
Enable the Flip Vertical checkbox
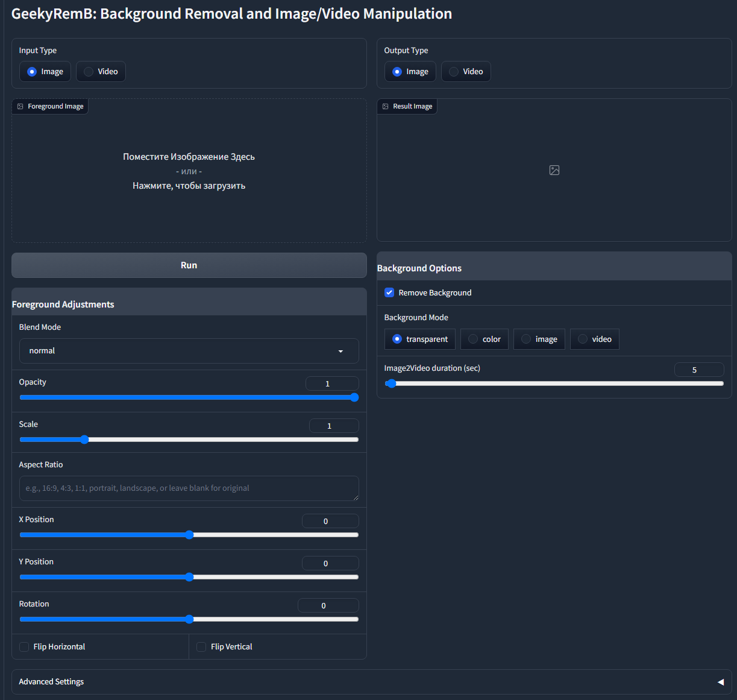pyautogui.click(x=201, y=647)
